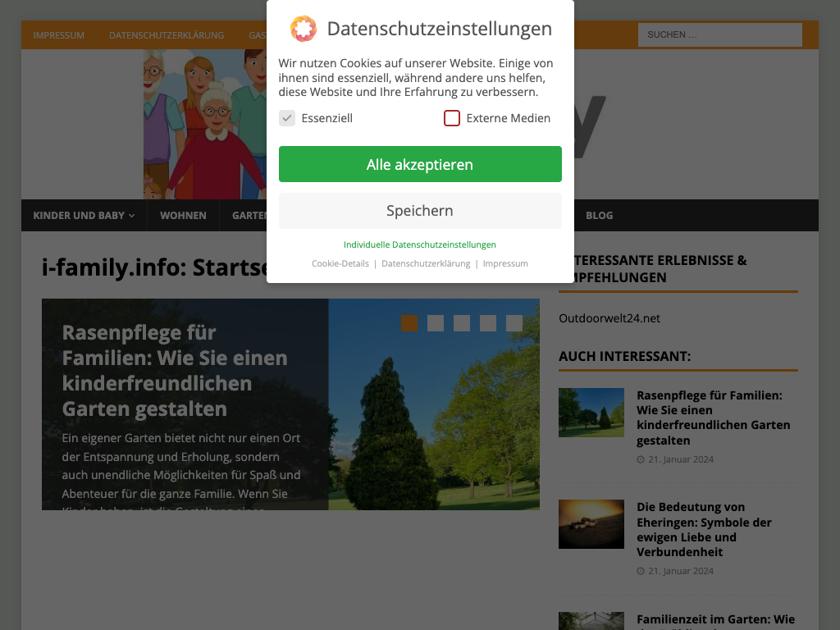
Task: Visit the Outdoorwelt24.net link
Action: [609, 318]
